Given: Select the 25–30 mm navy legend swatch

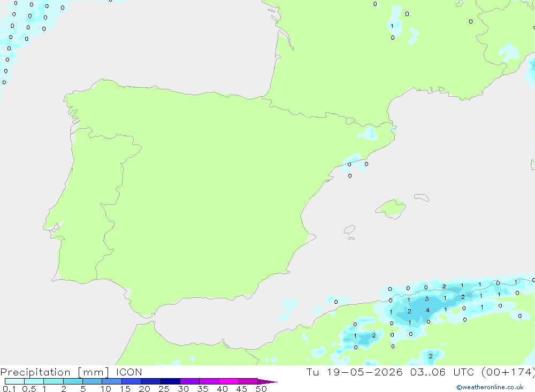Looking at the screenshot, I should [x=170, y=381].
